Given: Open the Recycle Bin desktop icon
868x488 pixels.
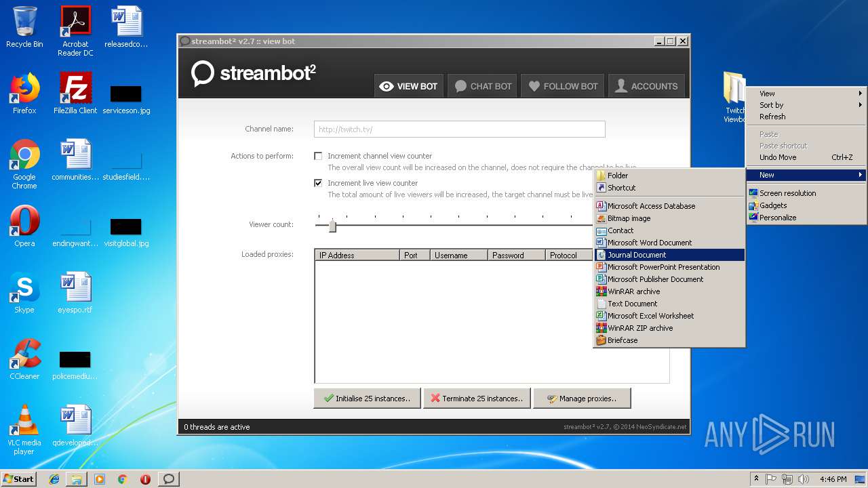Looking at the screenshot, I should [24, 27].
